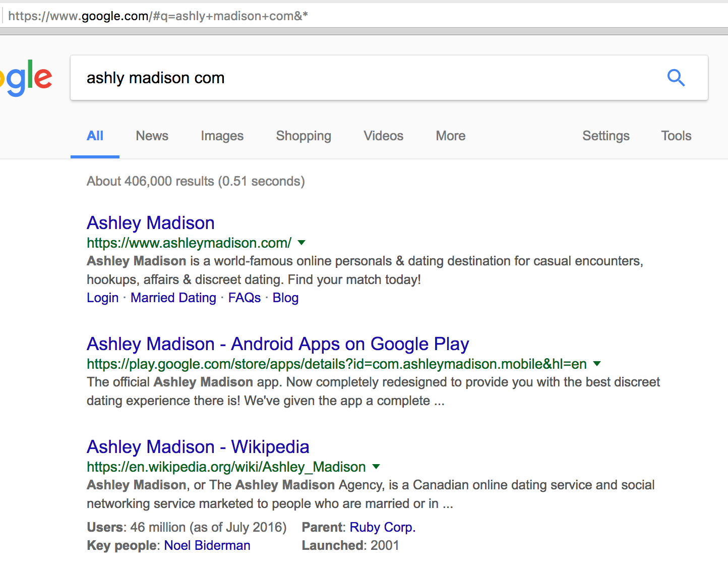
Task: Click the snippet starting 'The official Ashley Madison app'
Action: [373, 391]
